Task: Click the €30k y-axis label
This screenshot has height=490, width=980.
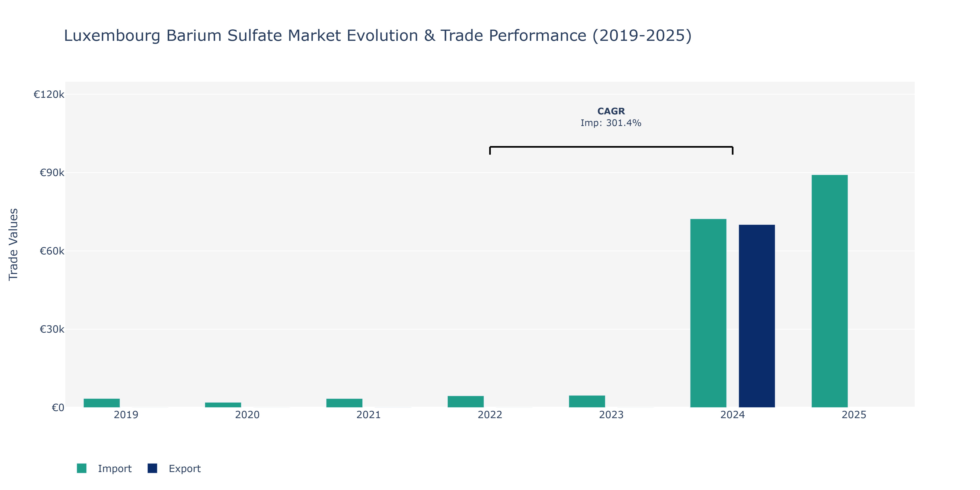Action: point(52,329)
